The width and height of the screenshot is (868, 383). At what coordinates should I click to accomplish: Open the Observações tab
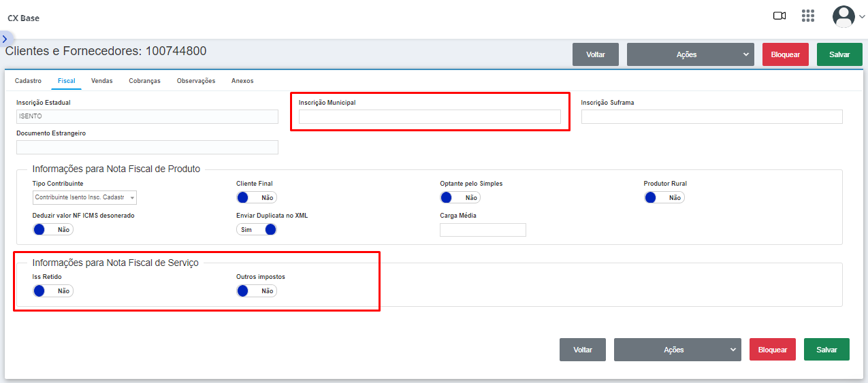[x=196, y=81]
